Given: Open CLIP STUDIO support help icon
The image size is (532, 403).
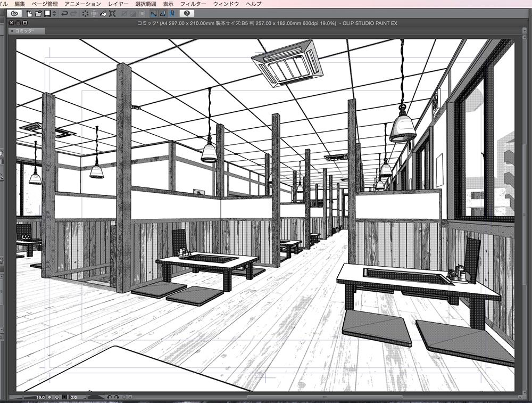Looking at the screenshot, I should pos(187,14).
